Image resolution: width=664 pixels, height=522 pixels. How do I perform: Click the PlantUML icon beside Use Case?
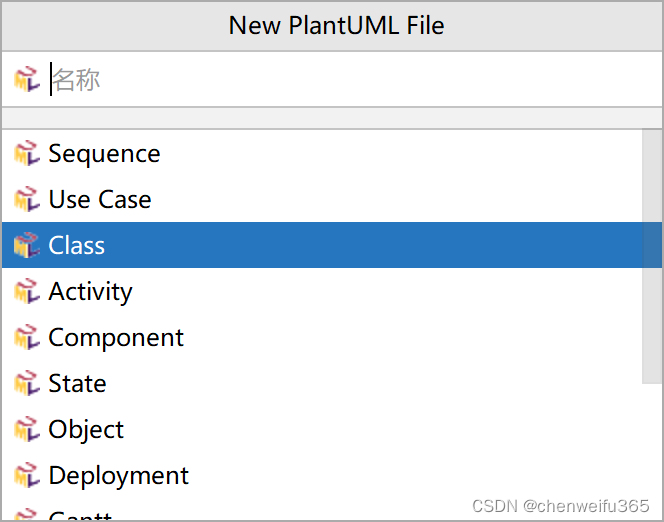point(27,199)
